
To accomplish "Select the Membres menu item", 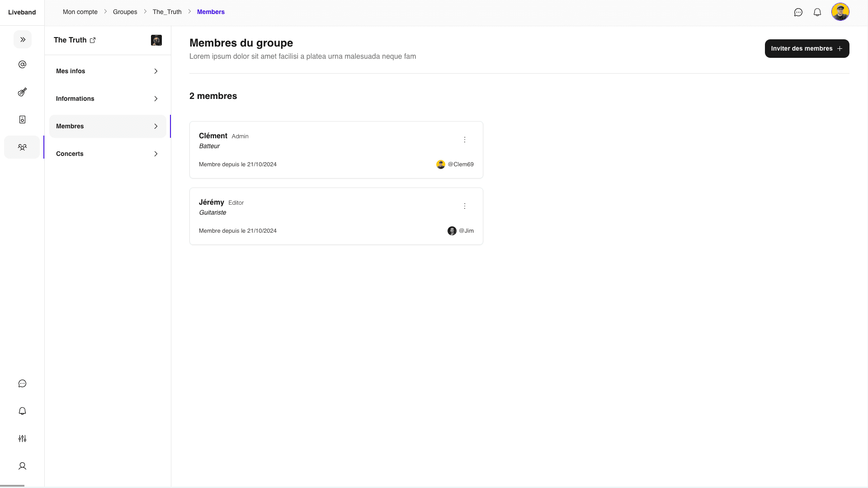I will click(x=107, y=126).
